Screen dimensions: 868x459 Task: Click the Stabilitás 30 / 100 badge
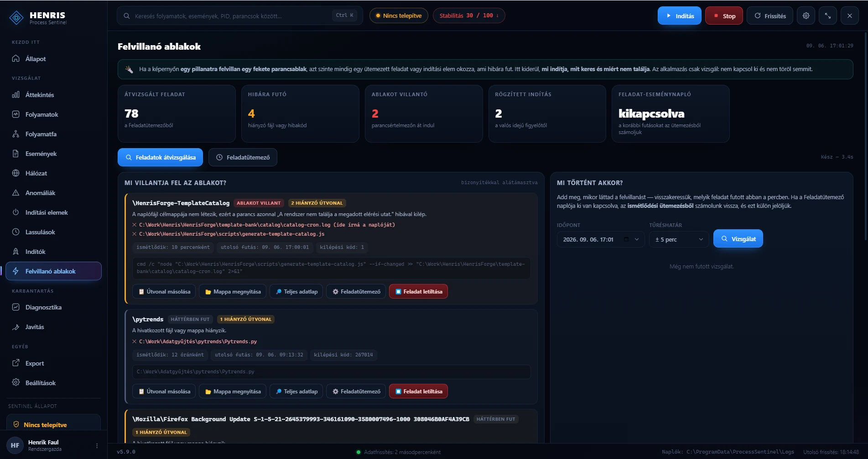point(469,15)
